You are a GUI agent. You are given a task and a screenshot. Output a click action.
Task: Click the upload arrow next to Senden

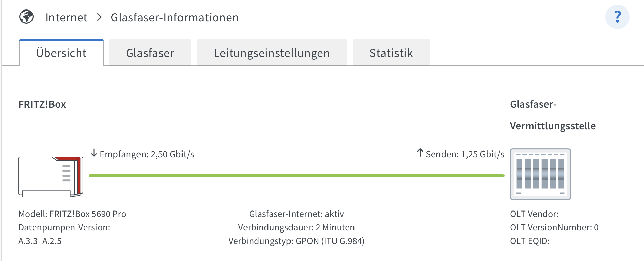[x=420, y=153]
